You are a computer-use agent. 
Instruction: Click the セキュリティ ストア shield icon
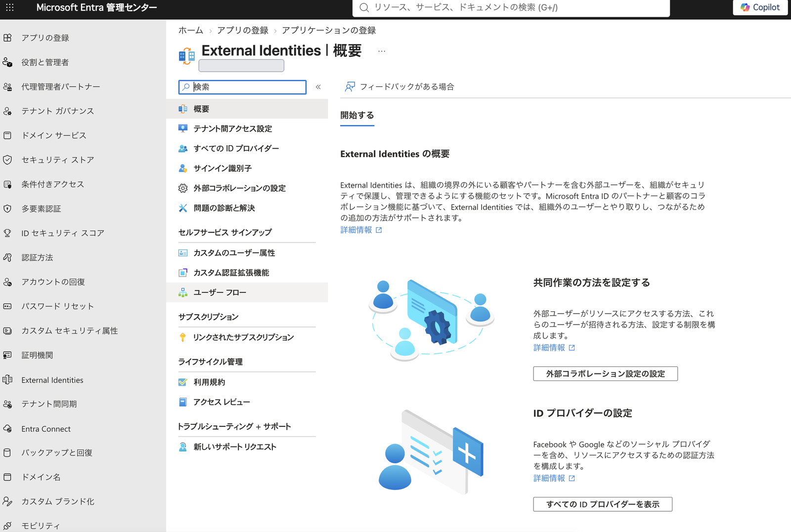[7, 160]
